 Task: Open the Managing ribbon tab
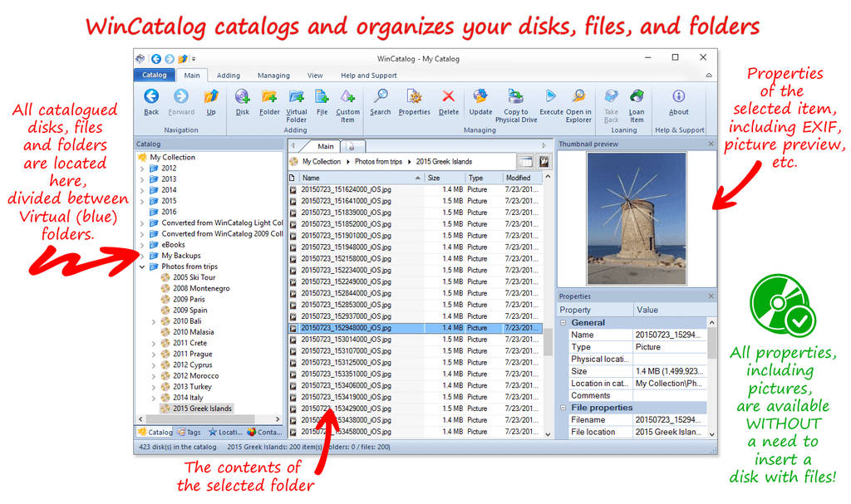pos(273,75)
